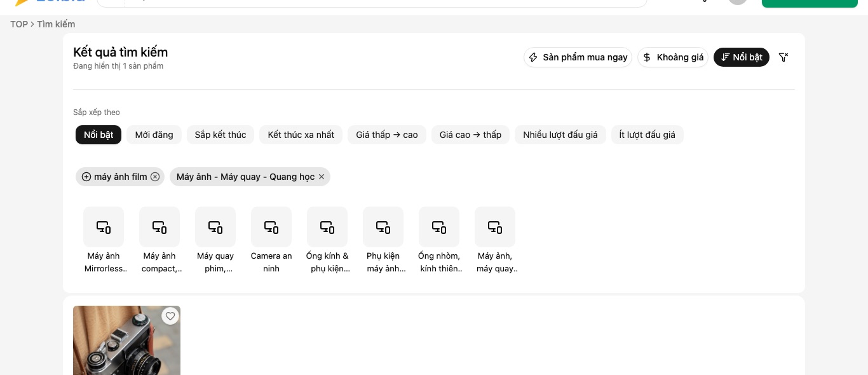This screenshot has height=375, width=868.
Task: Open the film camera product thumbnail
Action: tap(126, 341)
